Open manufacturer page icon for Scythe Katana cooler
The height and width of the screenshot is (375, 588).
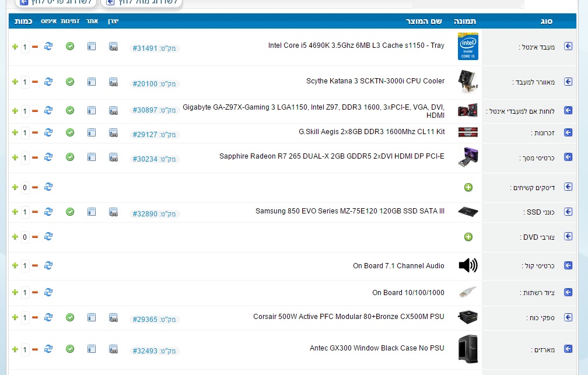(x=113, y=82)
